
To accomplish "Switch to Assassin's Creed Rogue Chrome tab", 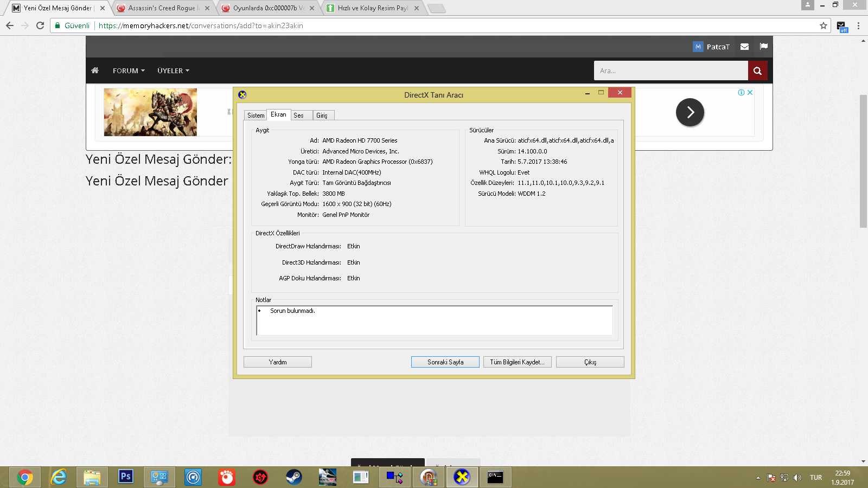I will (x=163, y=8).
